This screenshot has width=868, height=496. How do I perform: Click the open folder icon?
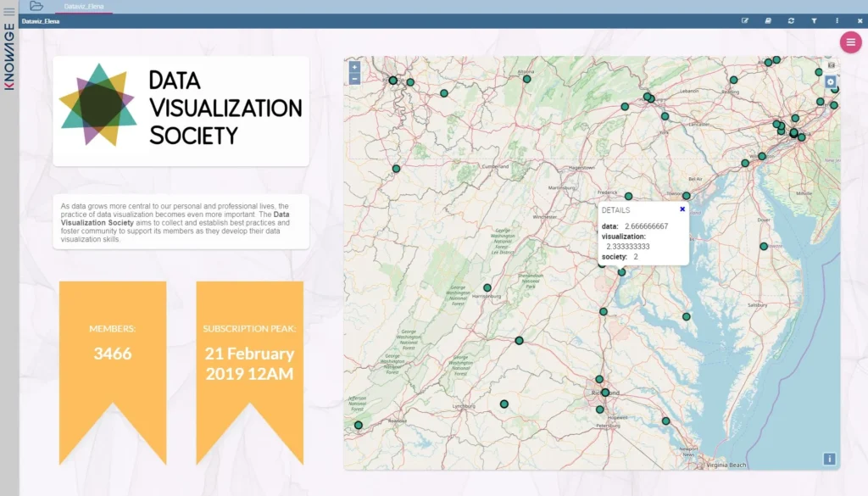pos(36,6)
